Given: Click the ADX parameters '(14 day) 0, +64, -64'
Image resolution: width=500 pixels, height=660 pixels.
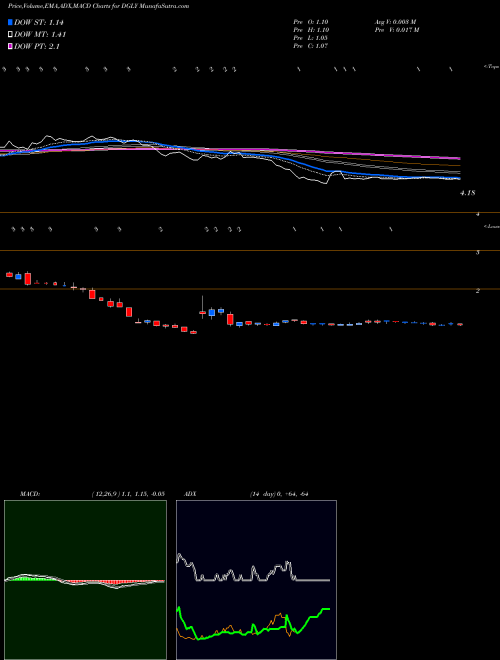Looking at the screenshot, I should coord(279,494).
